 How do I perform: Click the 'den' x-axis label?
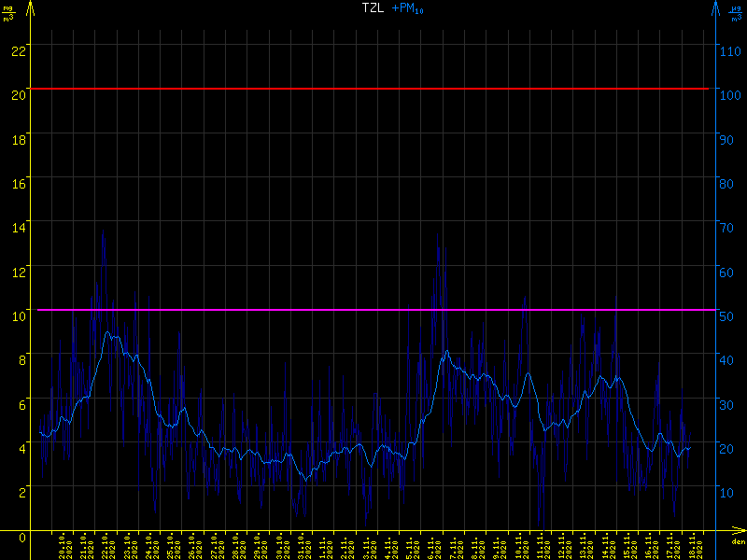[737, 543]
